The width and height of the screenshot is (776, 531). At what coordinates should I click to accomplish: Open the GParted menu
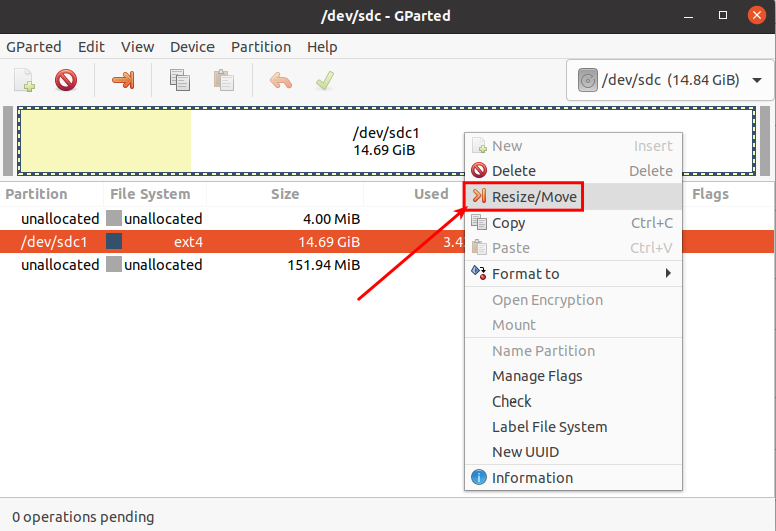point(34,47)
